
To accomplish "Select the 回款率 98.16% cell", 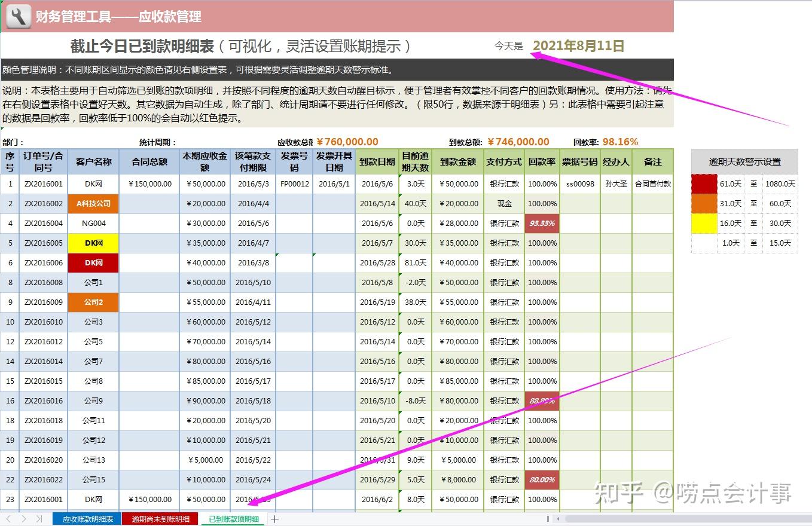I will (620, 142).
